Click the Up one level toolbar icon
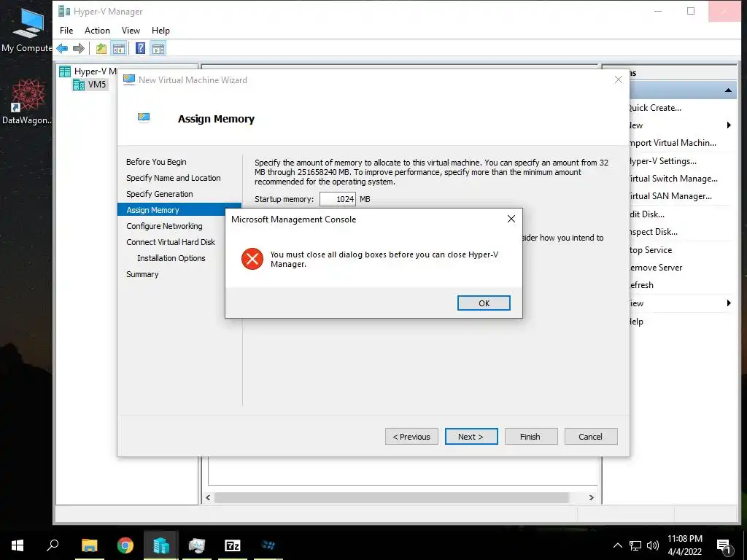 [x=101, y=48]
